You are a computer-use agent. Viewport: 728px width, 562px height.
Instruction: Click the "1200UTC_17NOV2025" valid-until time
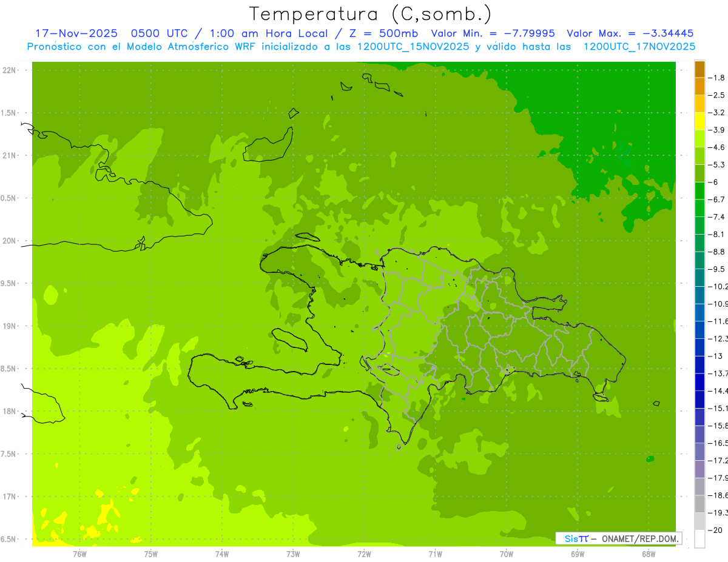639,47
